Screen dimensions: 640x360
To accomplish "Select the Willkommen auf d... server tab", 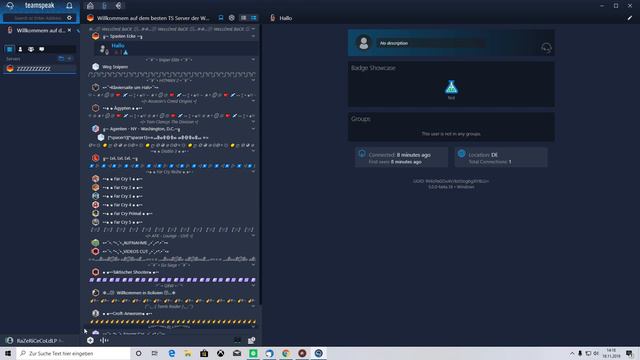I will 40,30.
